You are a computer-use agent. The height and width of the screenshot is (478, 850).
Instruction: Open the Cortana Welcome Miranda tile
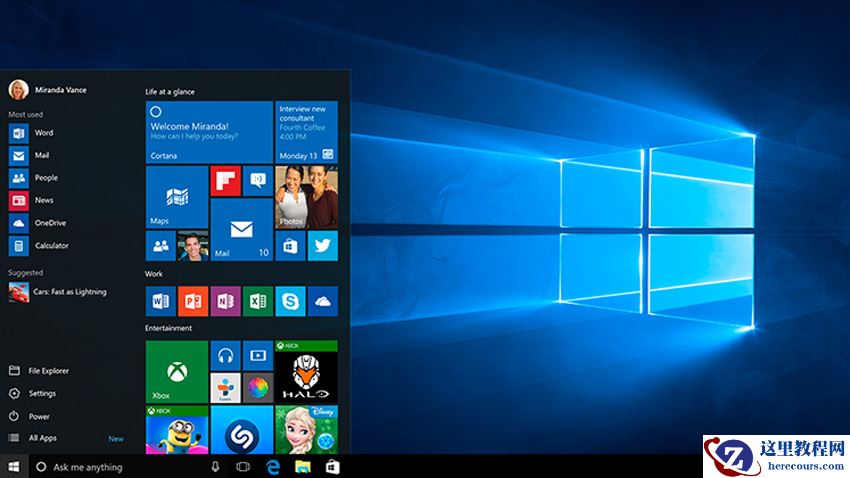click(209, 132)
